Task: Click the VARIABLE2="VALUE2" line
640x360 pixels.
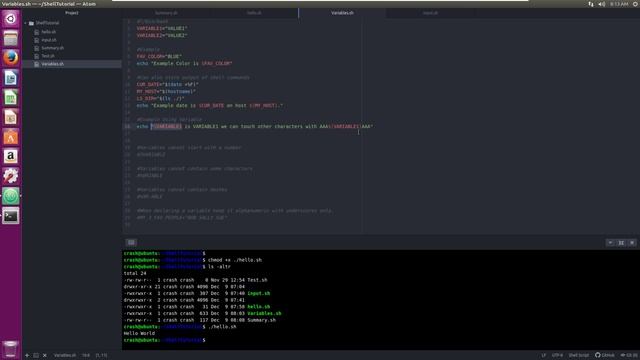Action: coord(162,36)
